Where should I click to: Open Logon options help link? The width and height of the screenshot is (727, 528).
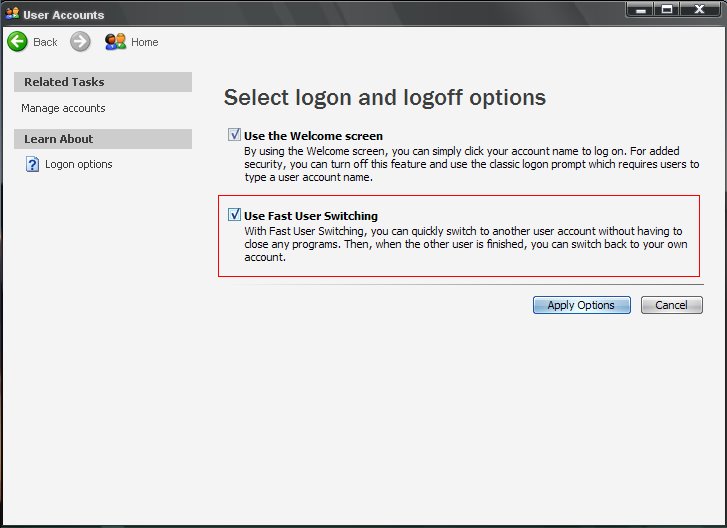[x=79, y=164]
